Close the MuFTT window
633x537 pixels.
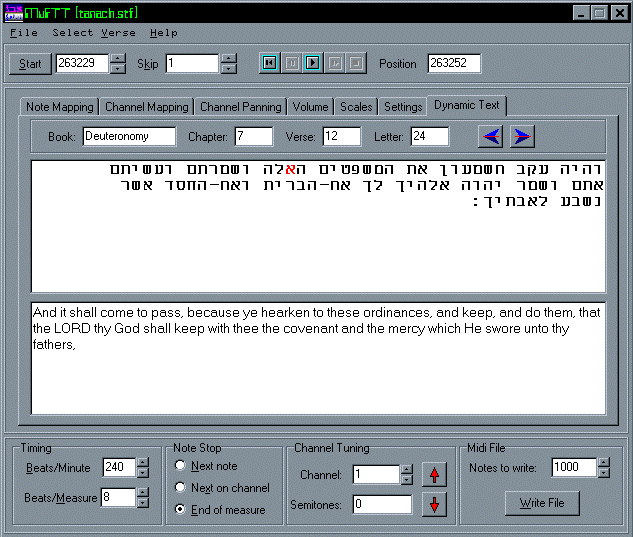620,13
